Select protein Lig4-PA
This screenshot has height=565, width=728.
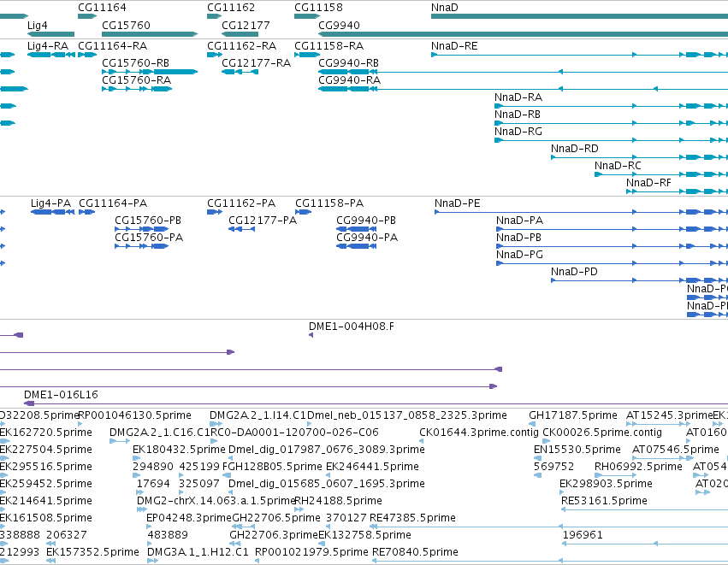click(x=52, y=212)
